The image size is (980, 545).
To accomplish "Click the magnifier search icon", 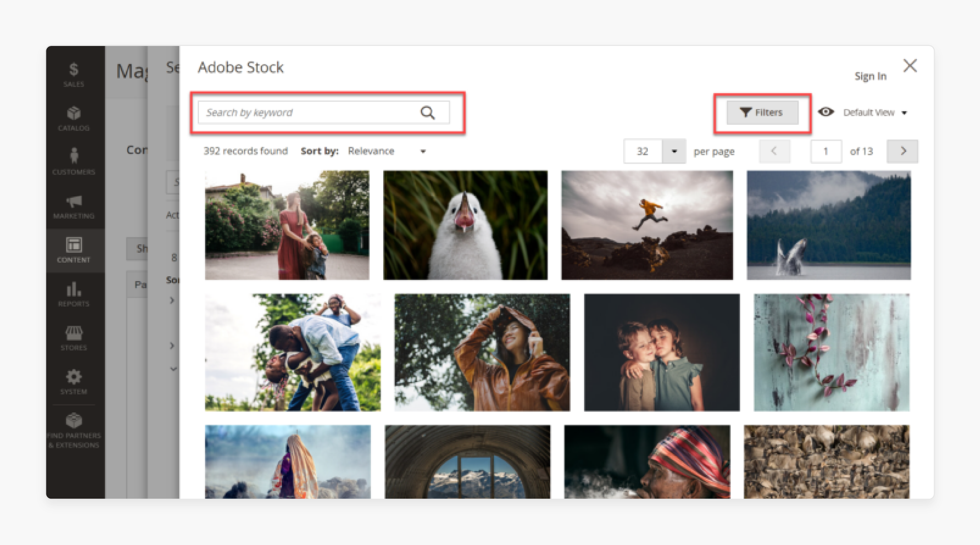I will tap(427, 112).
